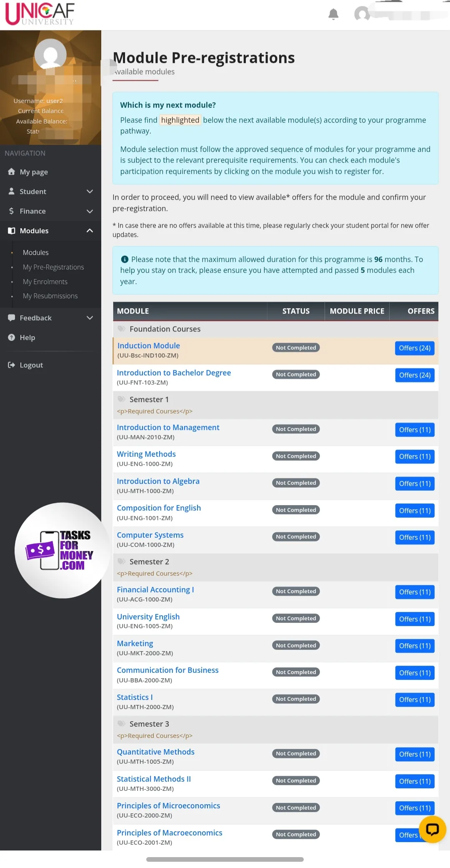Click the horizontal scrollbar at page bottom
The image size is (450, 868).
[225, 859]
